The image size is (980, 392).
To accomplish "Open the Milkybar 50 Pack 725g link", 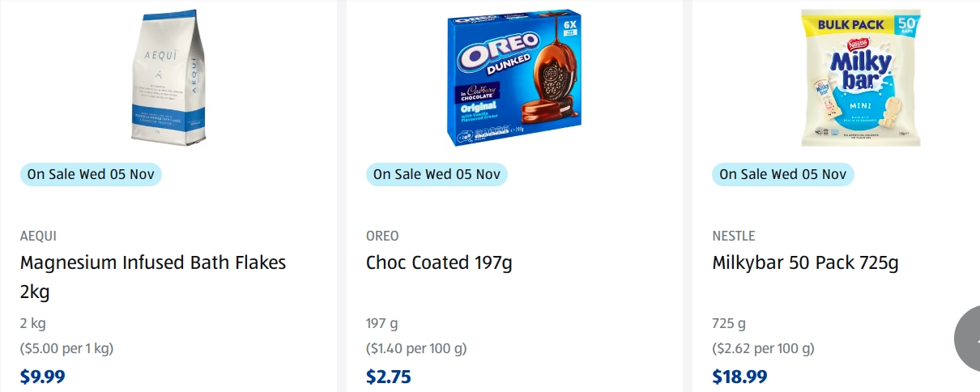I will click(x=805, y=262).
